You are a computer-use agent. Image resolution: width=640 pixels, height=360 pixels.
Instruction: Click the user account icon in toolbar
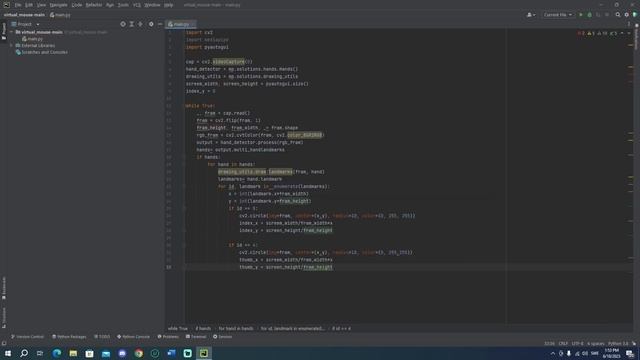[531, 15]
